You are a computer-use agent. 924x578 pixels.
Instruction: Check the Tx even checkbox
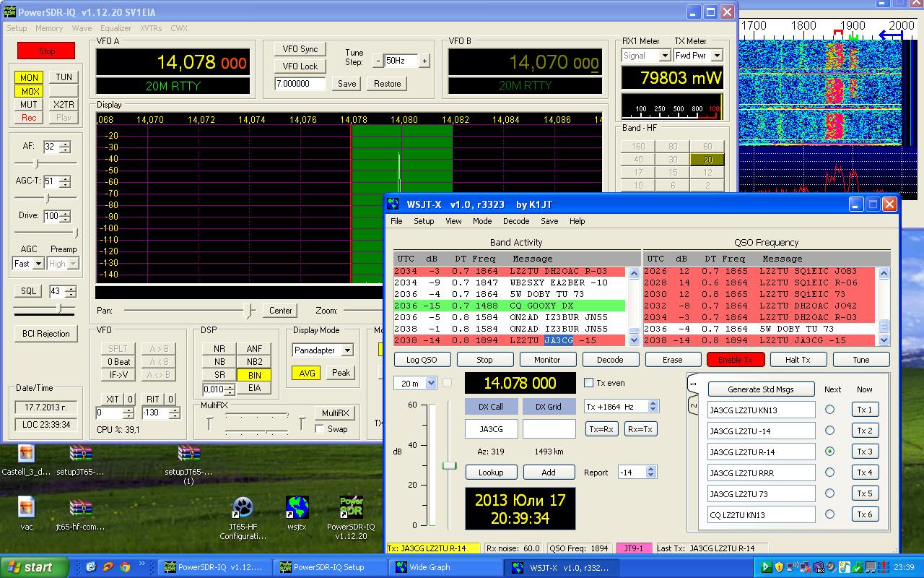[588, 383]
